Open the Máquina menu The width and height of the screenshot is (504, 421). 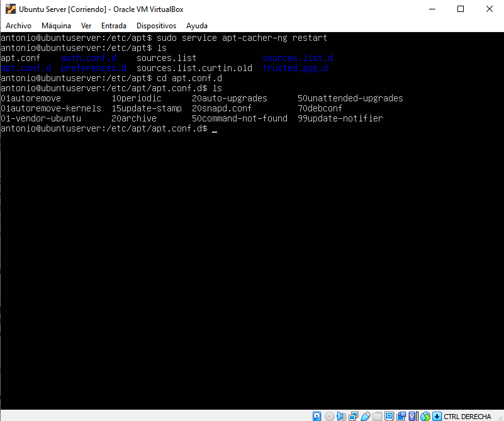click(x=56, y=25)
